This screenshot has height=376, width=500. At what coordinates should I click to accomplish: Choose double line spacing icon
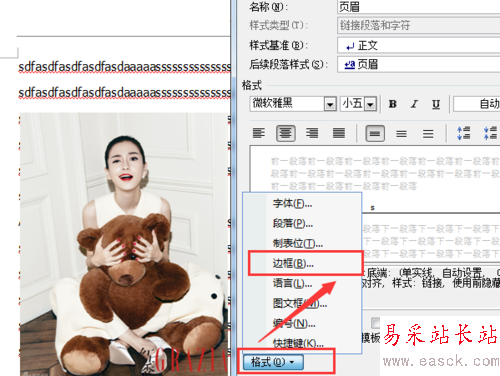428,134
